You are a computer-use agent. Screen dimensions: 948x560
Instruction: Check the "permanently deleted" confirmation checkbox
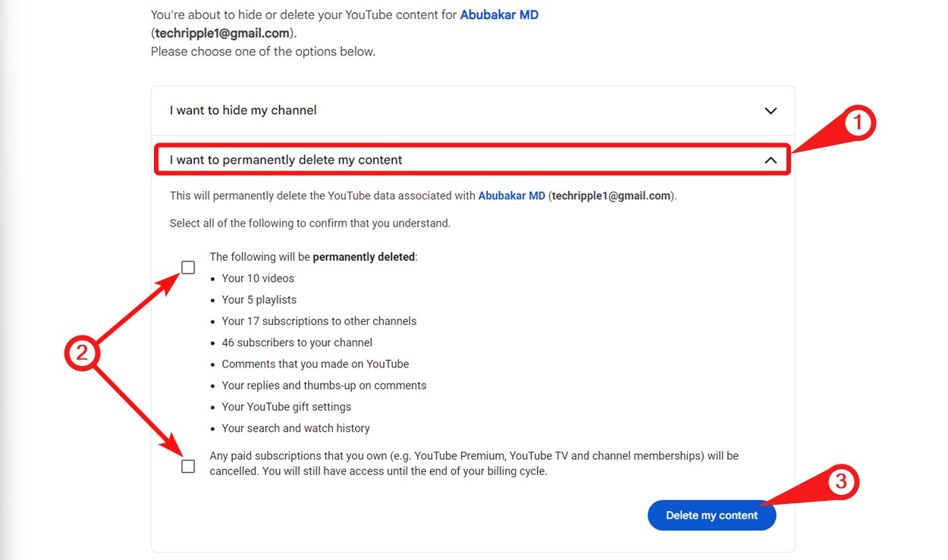click(x=187, y=267)
